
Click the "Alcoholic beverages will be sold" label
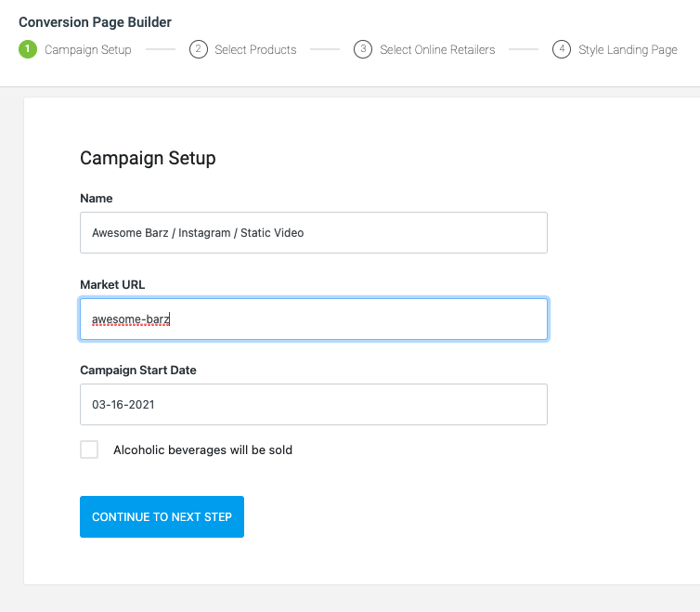[202, 449]
